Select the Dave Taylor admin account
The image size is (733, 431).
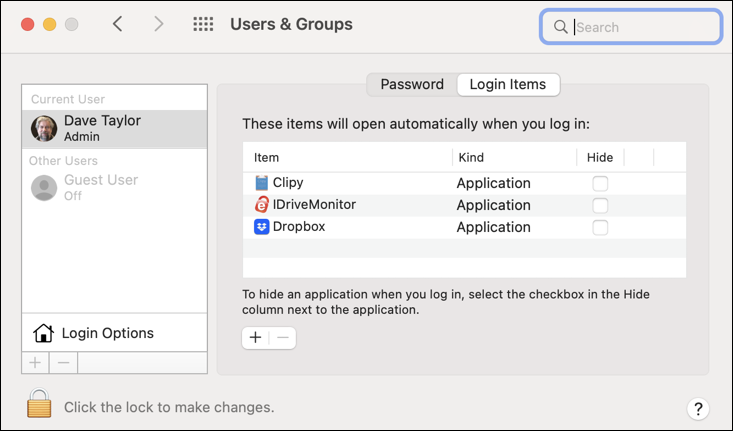[113, 128]
